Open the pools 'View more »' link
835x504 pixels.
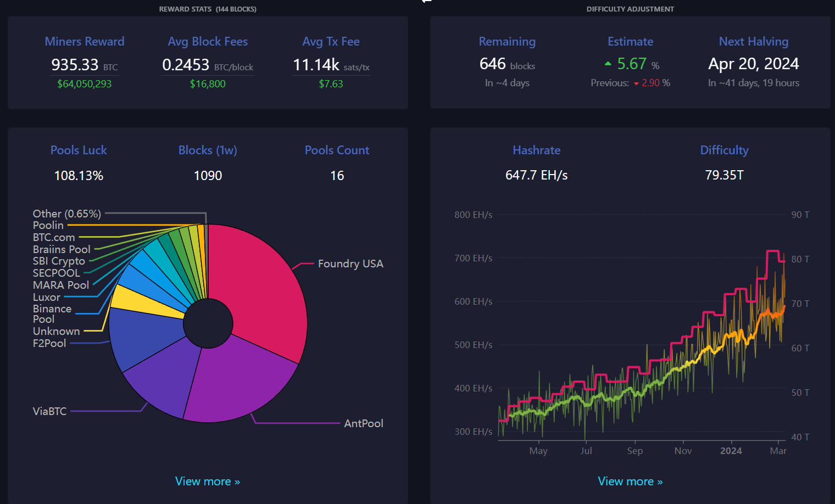coord(208,481)
